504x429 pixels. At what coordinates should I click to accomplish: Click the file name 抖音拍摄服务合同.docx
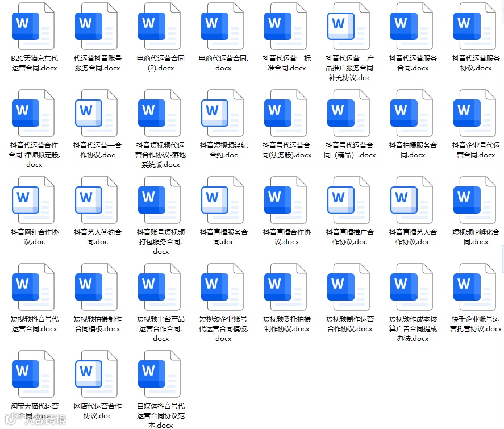click(x=413, y=150)
